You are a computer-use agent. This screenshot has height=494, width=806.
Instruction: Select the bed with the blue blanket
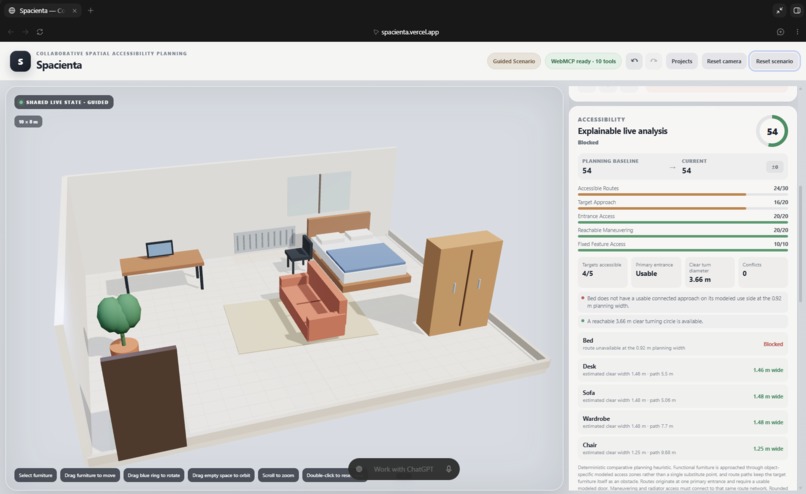(x=360, y=254)
